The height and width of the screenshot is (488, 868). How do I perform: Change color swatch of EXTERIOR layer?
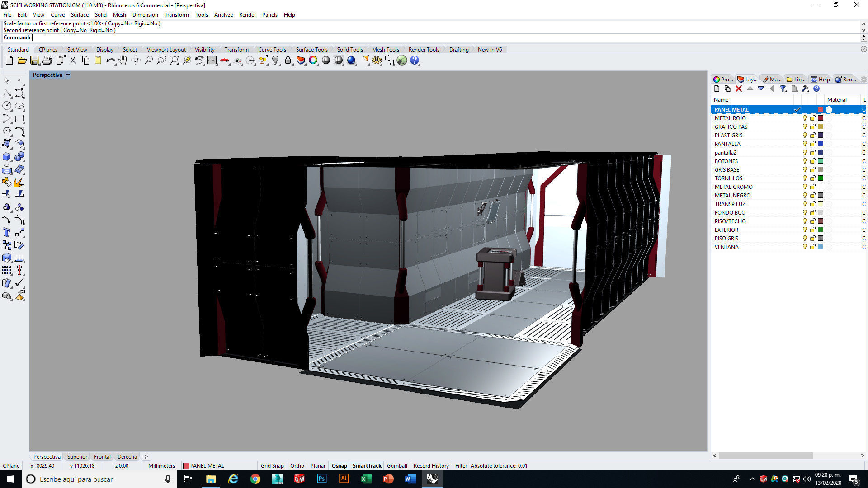pos(821,230)
